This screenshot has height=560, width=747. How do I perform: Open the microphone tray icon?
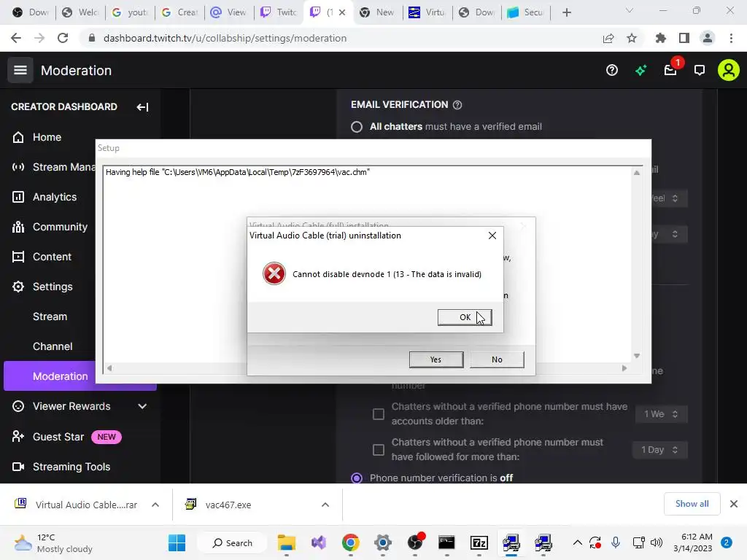616,542
